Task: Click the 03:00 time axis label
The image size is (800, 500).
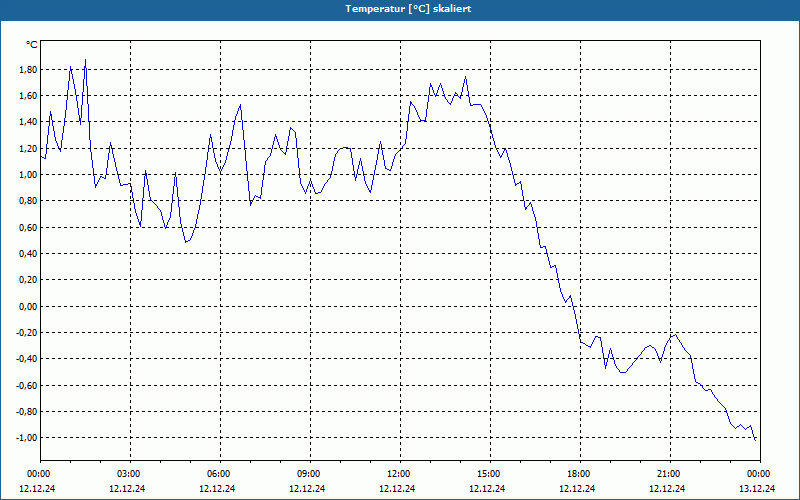Action: click(x=131, y=474)
